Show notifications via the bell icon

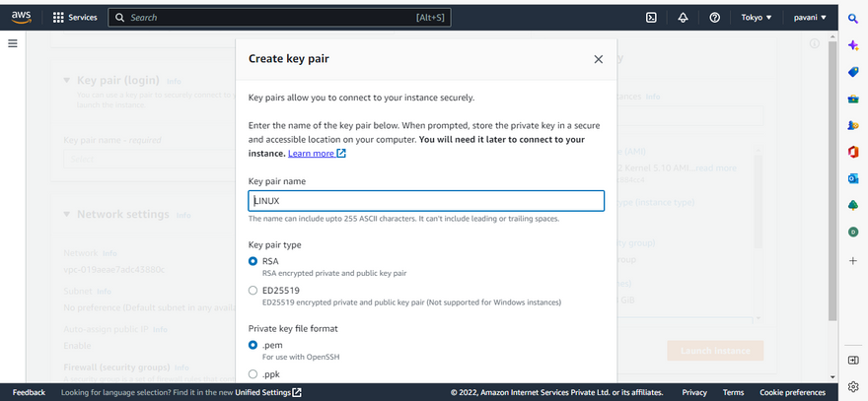683,18
